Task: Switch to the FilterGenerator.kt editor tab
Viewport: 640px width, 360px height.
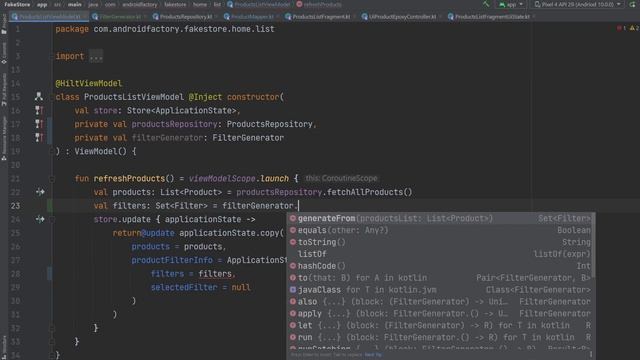Action: pos(118,17)
